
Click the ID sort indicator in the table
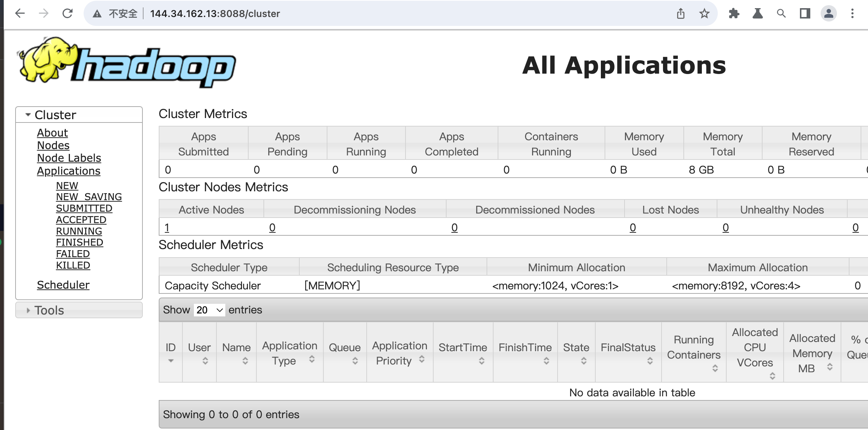[x=171, y=360]
